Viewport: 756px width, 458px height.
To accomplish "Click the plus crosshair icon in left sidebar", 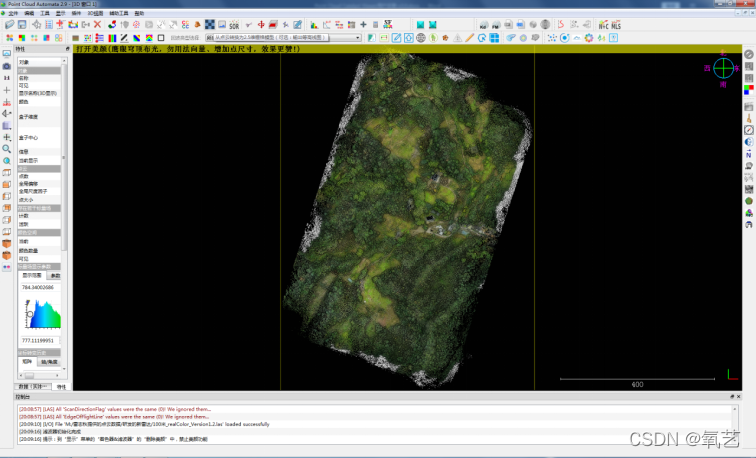I will pos(7,90).
